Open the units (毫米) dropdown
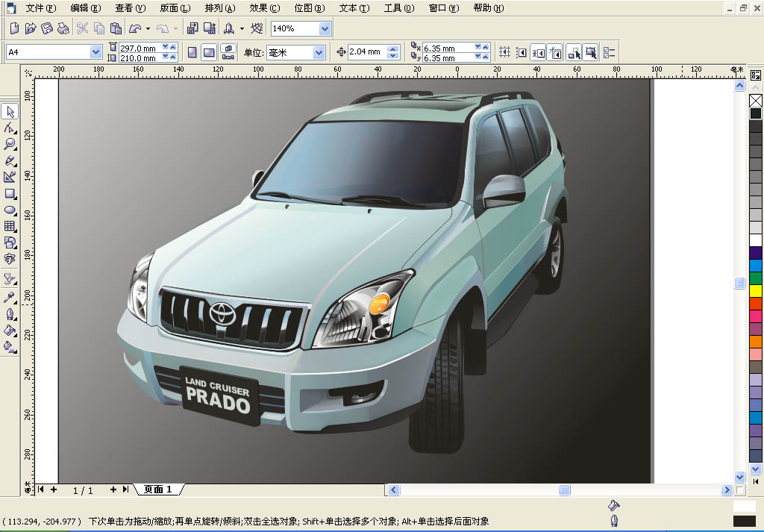This screenshot has width=764, height=532. (x=319, y=52)
